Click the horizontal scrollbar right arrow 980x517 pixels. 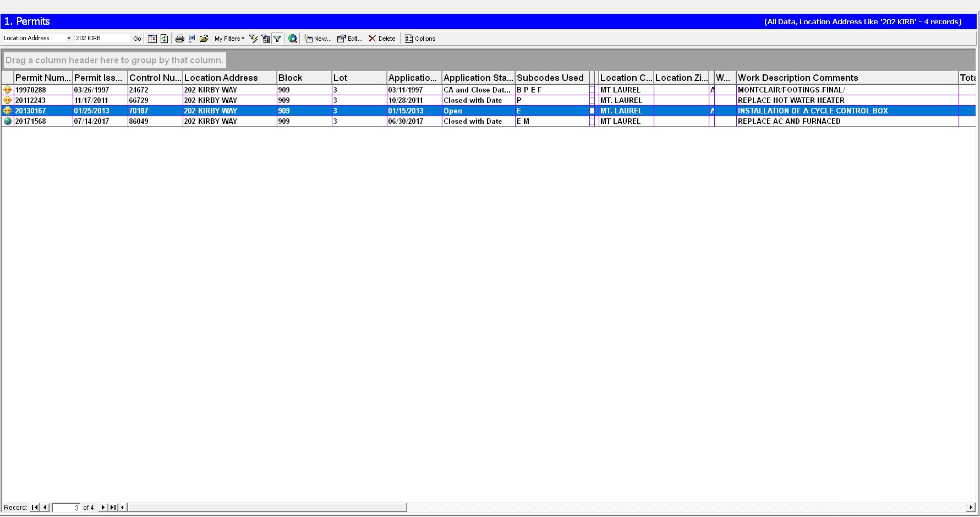971,507
